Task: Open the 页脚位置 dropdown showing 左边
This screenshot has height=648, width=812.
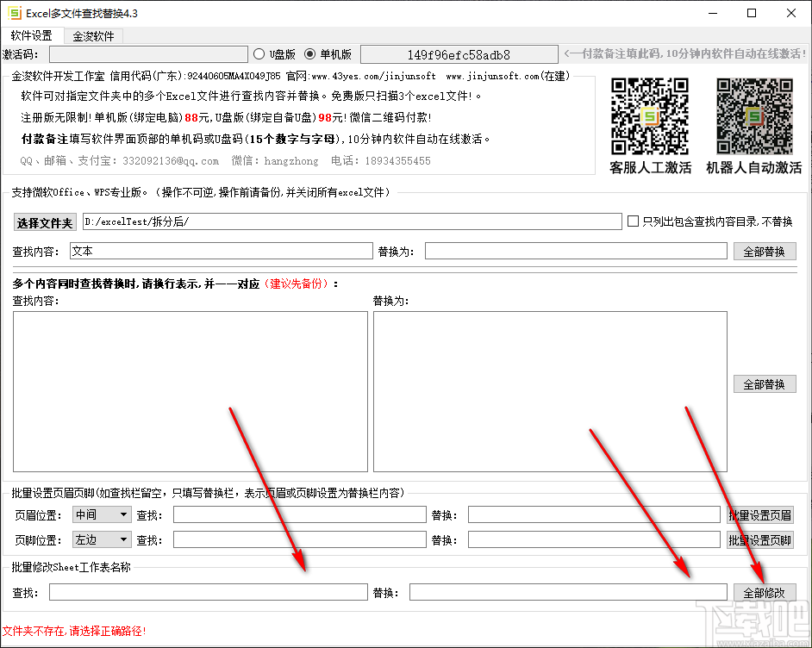Action: tap(101, 540)
